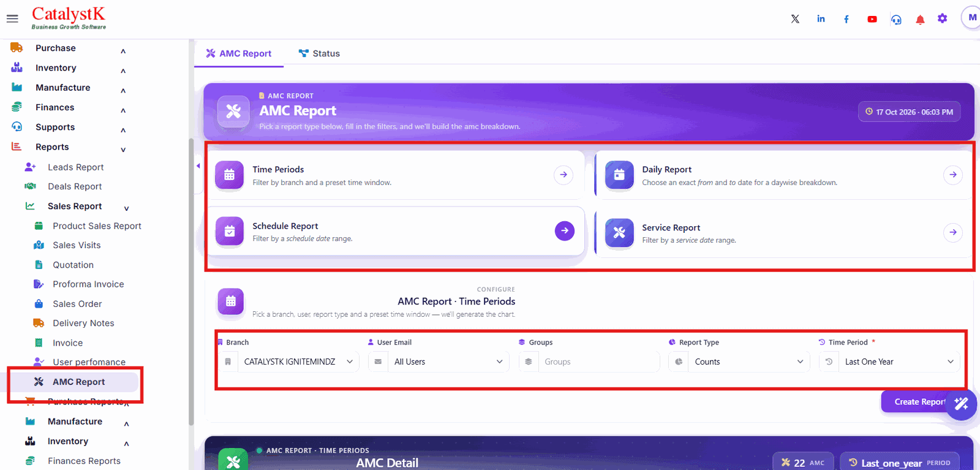Viewport: 980px width, 470px height.
Task: Select the Time Periods report card
Action: point(396,175)
